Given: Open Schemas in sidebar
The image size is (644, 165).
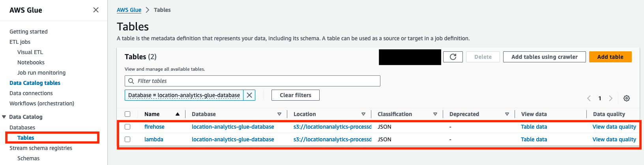Looking at the screenshot, I should tap(28, 158).
